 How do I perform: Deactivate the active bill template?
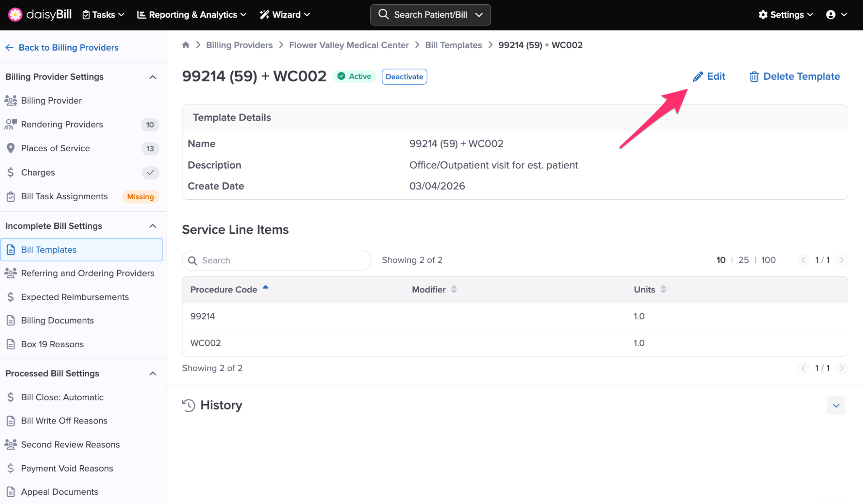pyautogui.click(x=404, y=77)
